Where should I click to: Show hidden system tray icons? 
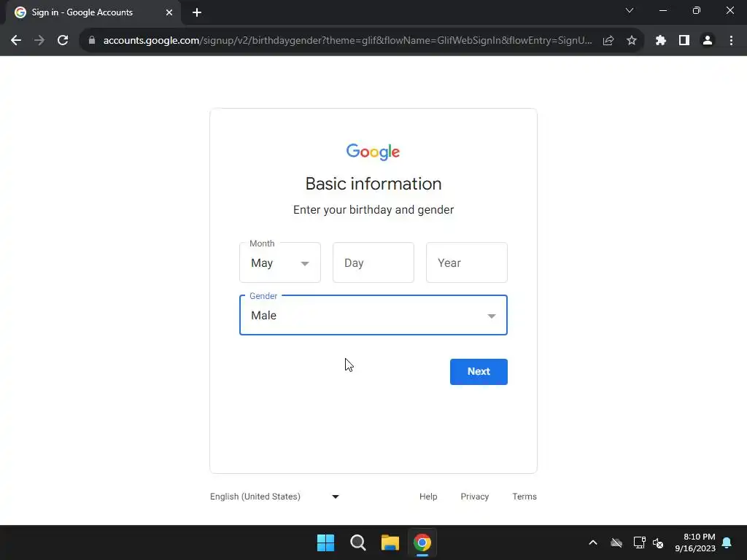pyautogui.click(x=593, y=542)
